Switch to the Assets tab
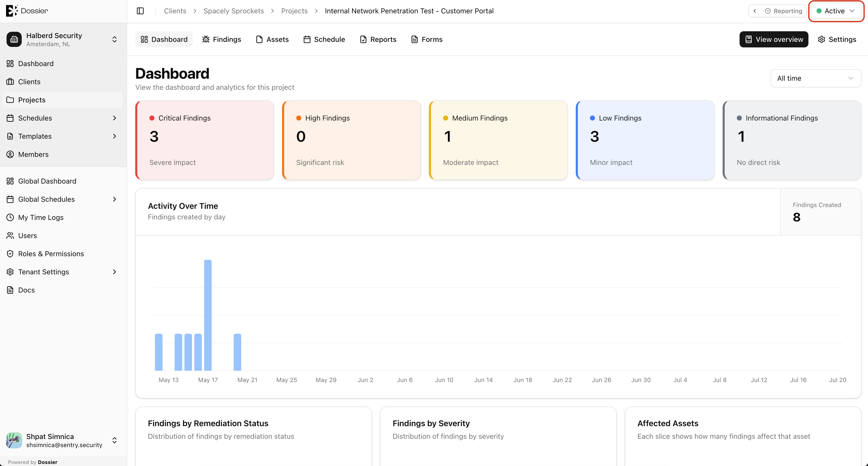The image size is (868, 466). 272,39
